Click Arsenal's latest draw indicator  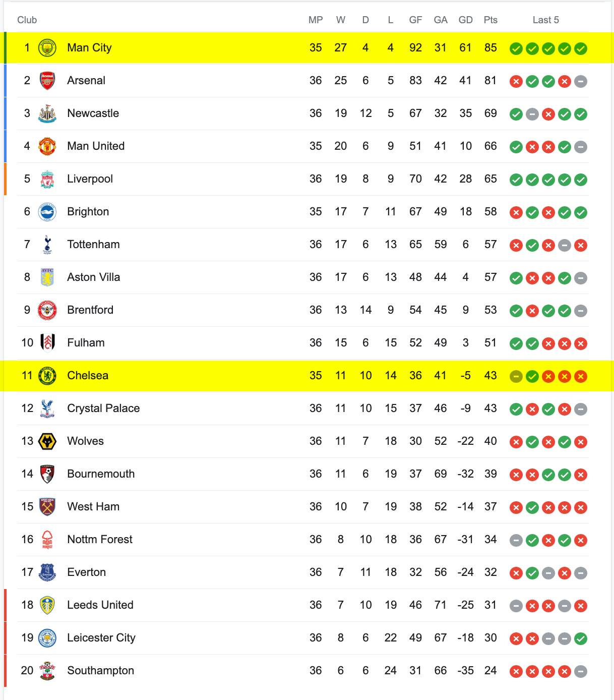pos(581,81)
